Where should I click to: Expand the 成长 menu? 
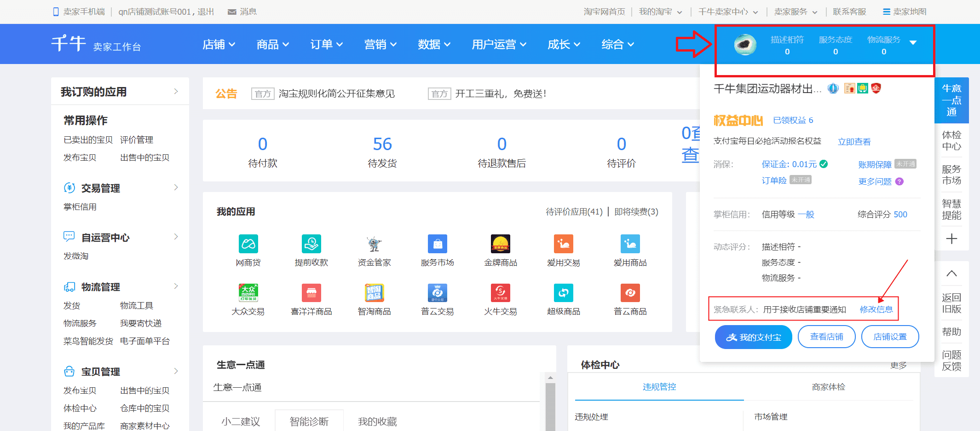[x=564, y=45]
